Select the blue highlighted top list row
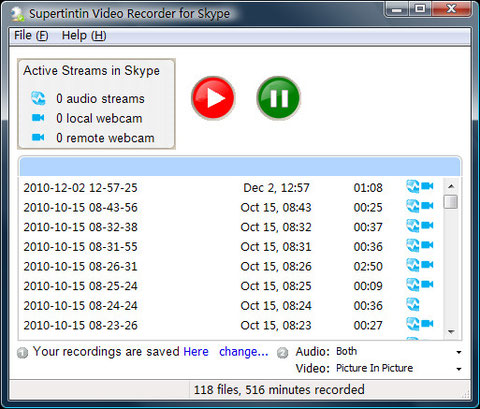 click(240, 167)
